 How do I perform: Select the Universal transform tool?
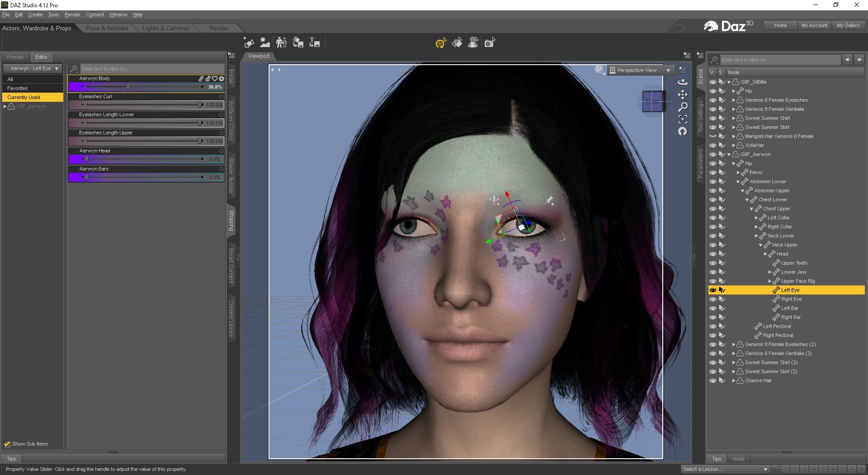[x=441, y=43]
